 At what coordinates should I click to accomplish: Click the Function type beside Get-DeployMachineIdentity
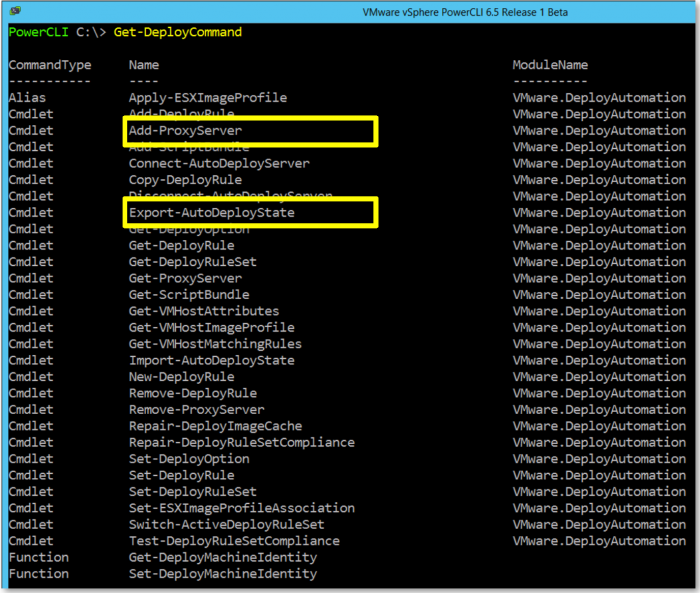(39, 558)
